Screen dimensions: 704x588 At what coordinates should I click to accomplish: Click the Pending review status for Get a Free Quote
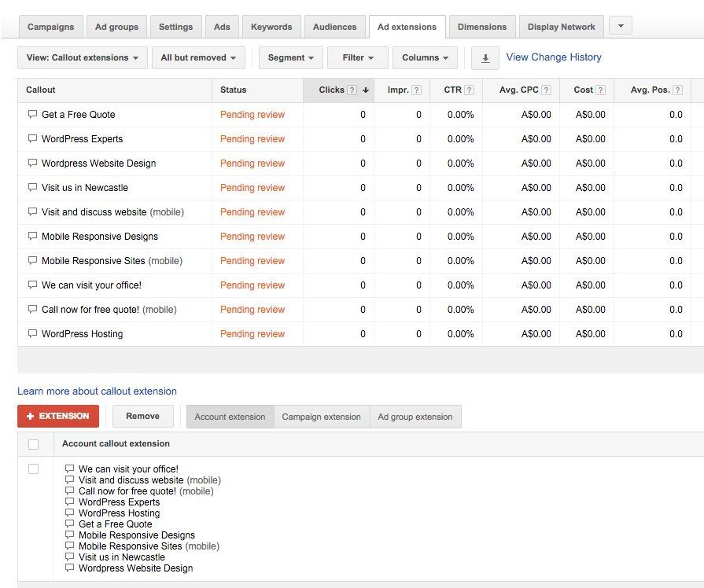pyautogui.click(x=252, y=115)
